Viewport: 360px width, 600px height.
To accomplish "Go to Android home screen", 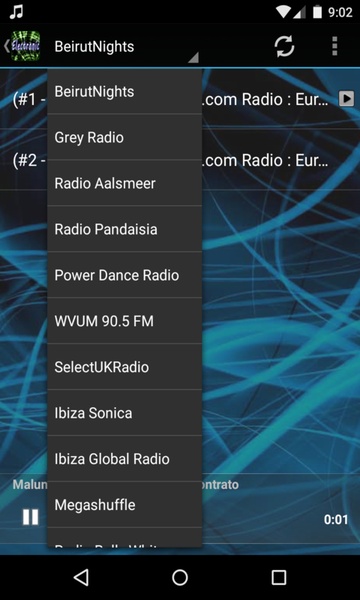I will pos(180,577).
